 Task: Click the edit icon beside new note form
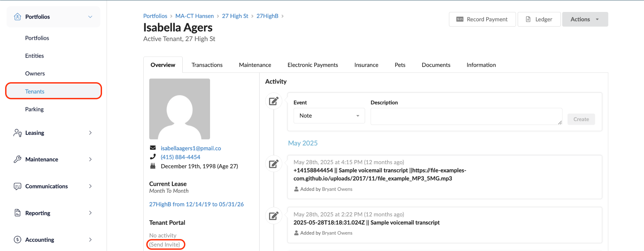pos(274,101)
